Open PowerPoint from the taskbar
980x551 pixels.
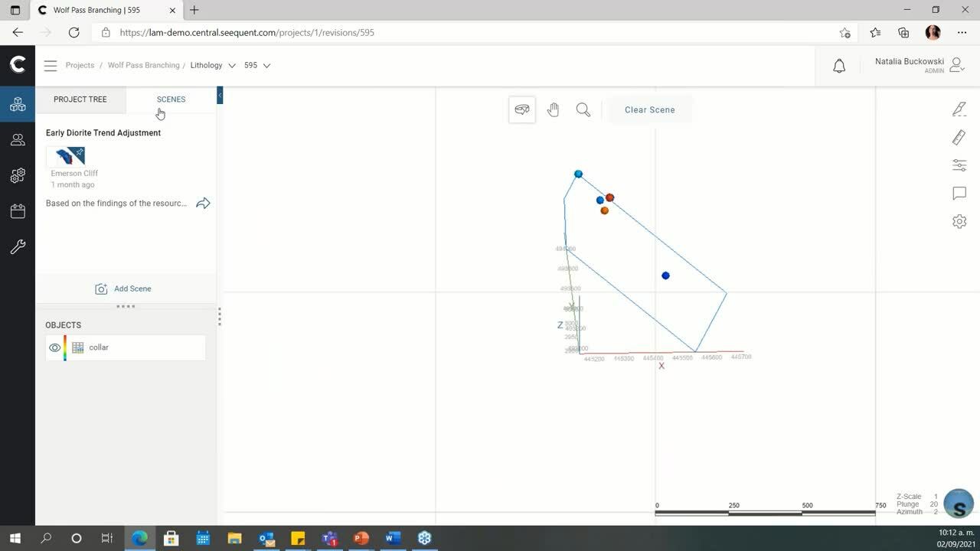click(361, 539)
